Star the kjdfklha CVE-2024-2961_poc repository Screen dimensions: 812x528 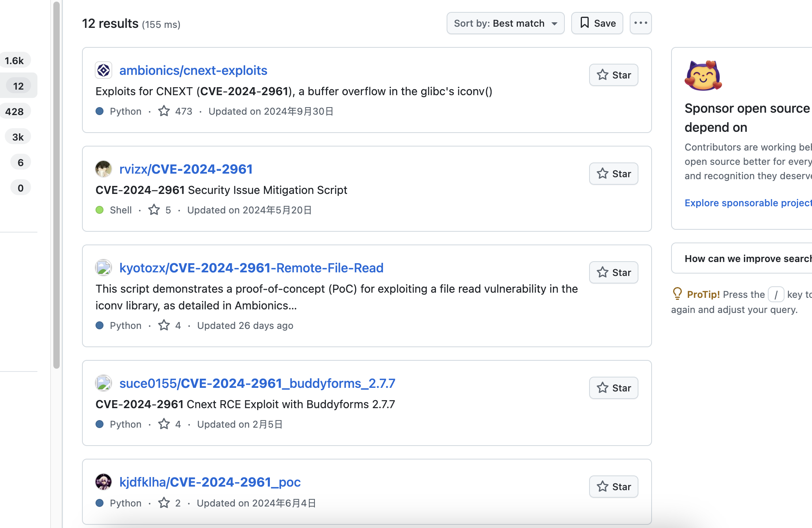614,487
